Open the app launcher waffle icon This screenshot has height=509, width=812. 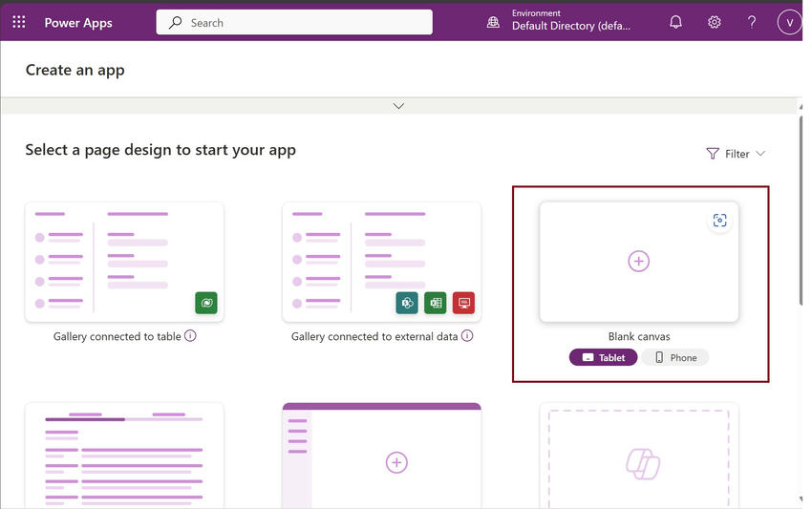click(19, 22)
